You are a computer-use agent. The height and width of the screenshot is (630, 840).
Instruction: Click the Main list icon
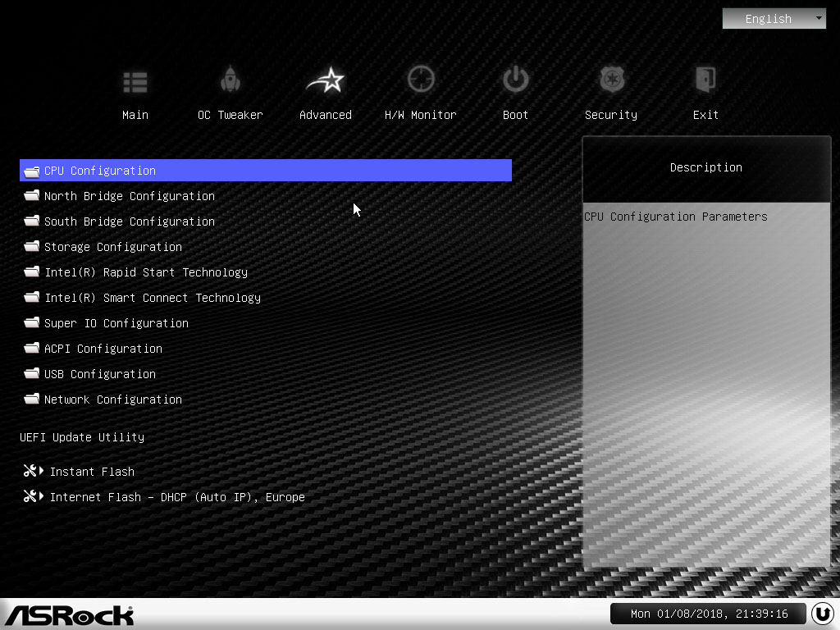135,82
